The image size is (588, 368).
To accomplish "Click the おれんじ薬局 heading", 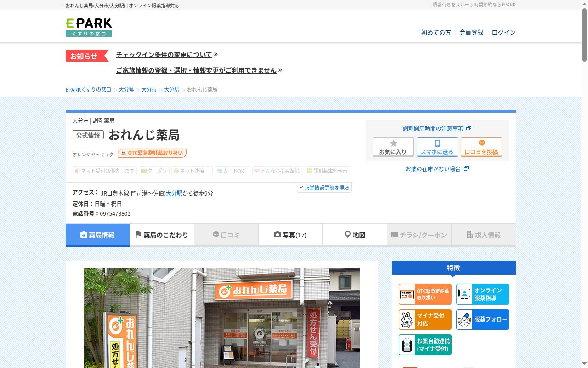I will (144, 135).
